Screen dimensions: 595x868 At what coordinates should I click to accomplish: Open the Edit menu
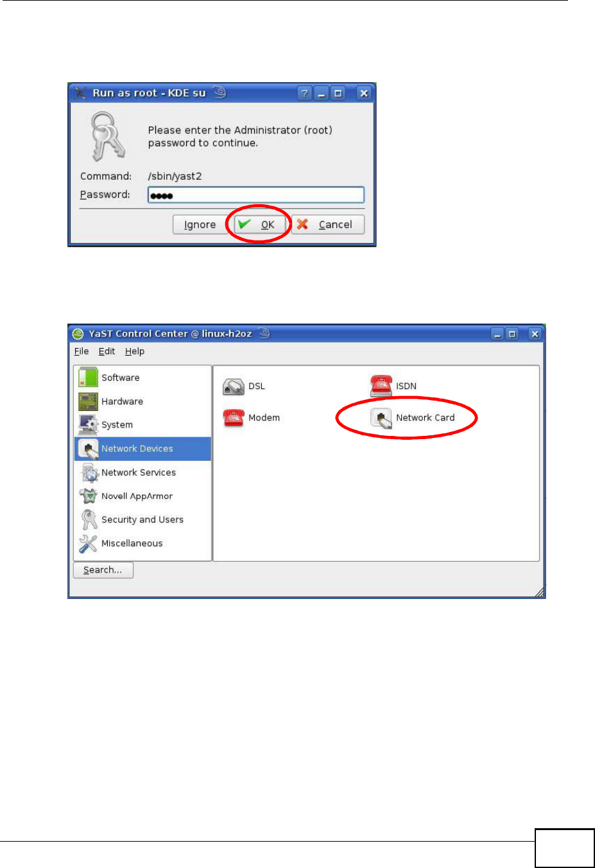[x=107, y=351]
